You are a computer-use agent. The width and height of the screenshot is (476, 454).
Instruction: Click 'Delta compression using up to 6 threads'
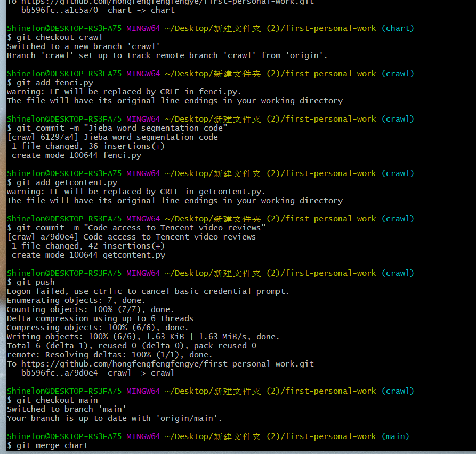point(100,319)
